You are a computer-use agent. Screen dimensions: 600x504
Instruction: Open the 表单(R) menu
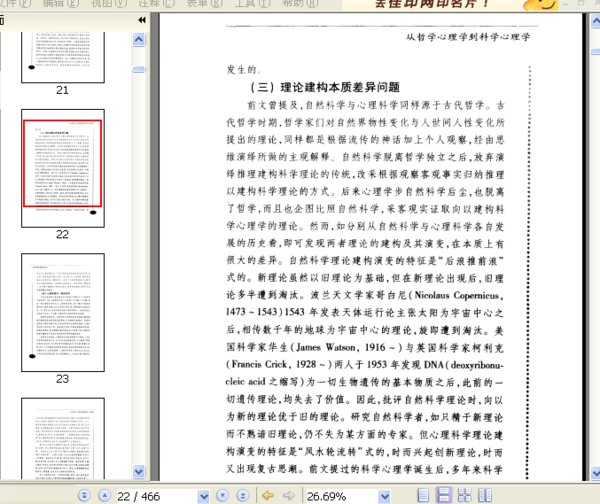(204, 3)
